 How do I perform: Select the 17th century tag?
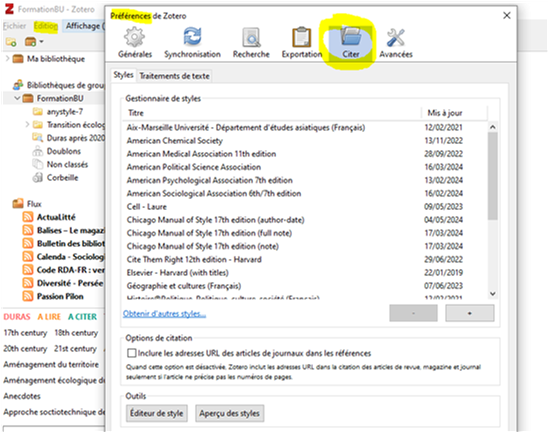(x=25, y=333)
